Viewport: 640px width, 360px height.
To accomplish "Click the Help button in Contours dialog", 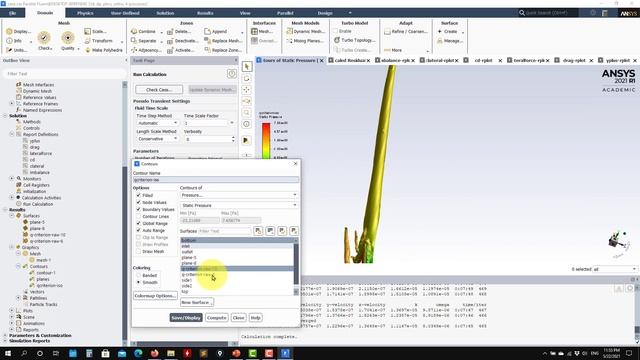I will pos(256,318).
